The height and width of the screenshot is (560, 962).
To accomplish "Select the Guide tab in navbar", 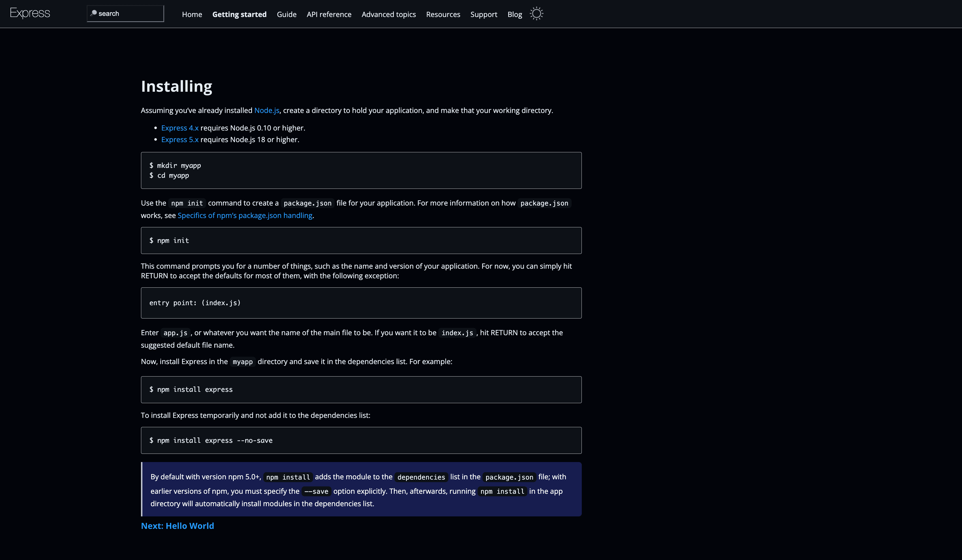I will pos(287,14).
